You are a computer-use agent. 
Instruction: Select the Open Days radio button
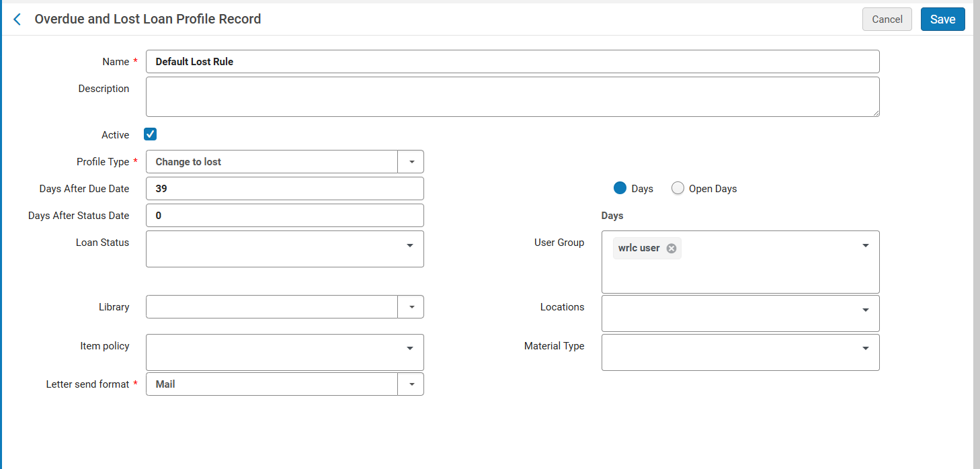coord(678,189)
